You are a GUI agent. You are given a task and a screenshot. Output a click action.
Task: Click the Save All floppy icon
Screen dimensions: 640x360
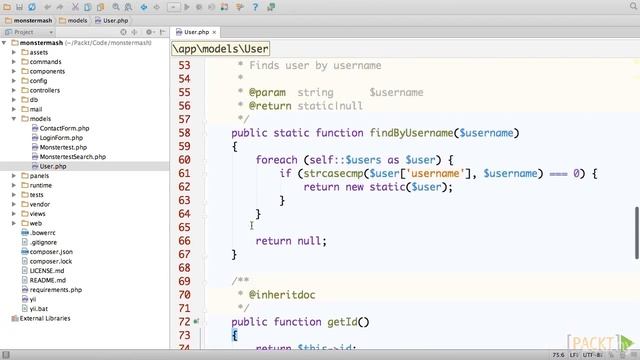point(19,7)
